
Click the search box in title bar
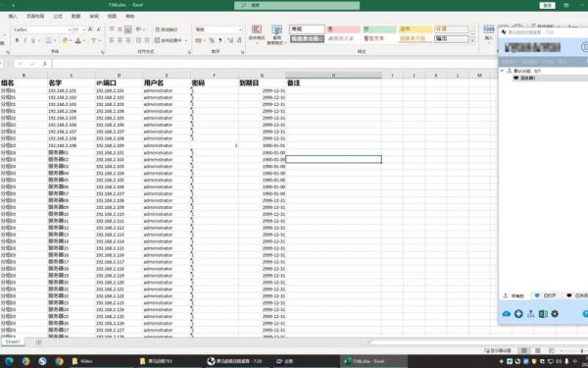[297, 5]
